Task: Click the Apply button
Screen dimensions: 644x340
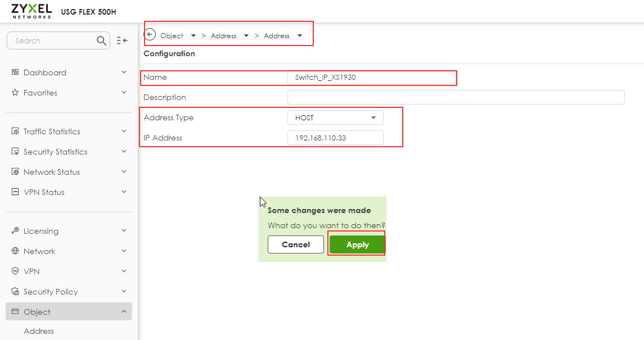Action: pos(357,244)
